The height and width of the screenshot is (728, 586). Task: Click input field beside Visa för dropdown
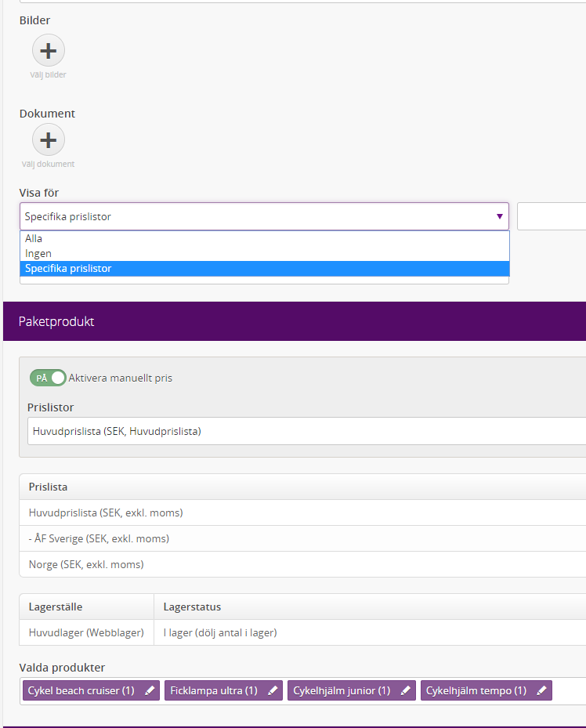(552, 216)
